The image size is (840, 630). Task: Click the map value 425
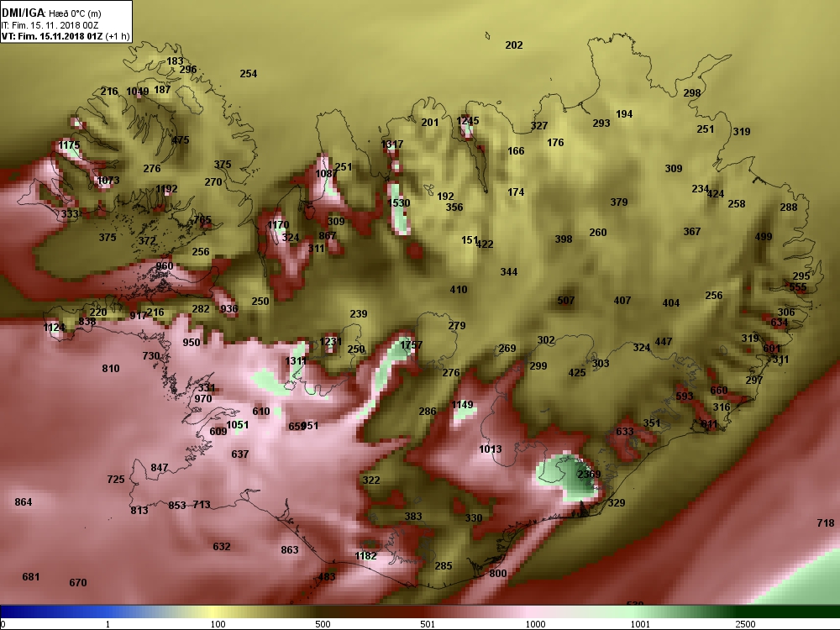point(577,372)
